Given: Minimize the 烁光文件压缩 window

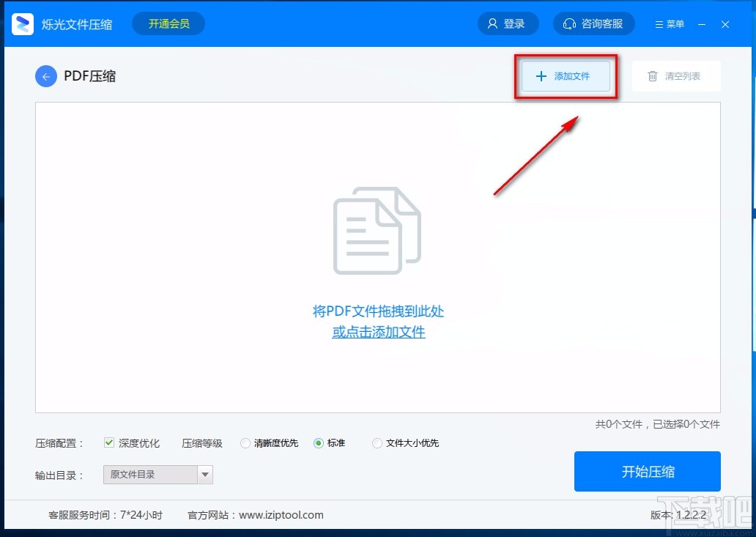Looking at the screenshot, I should pos(702,24).
